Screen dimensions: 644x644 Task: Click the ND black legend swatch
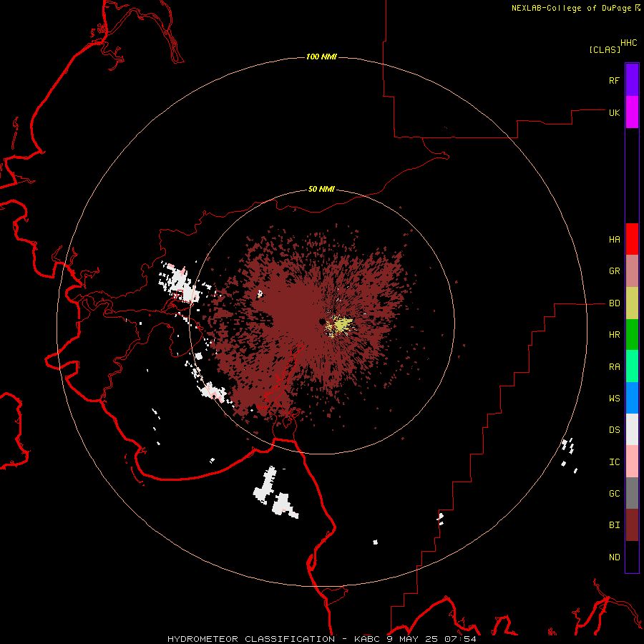(x=632, y=557)
